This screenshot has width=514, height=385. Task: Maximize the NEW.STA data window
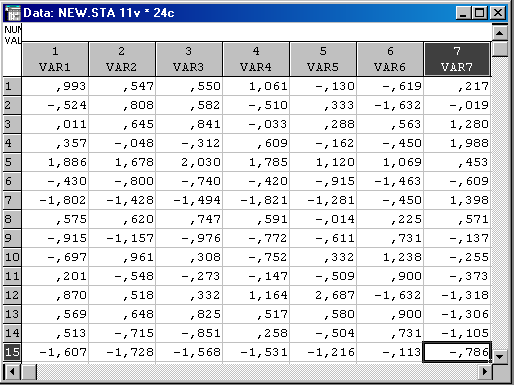480,13
